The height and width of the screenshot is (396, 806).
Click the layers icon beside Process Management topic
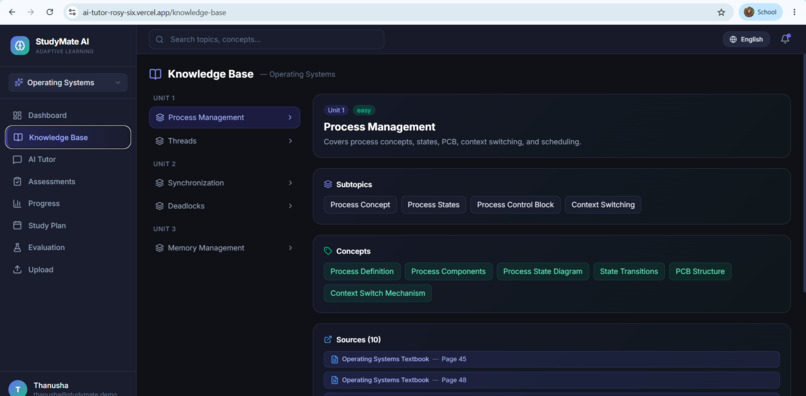click(x=160, y=117)
